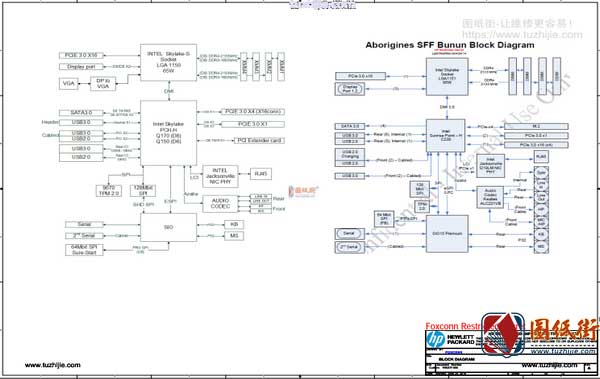Select the INTEL Skylake-S Socket LGA 1150 block

click(x=168, y=62)
